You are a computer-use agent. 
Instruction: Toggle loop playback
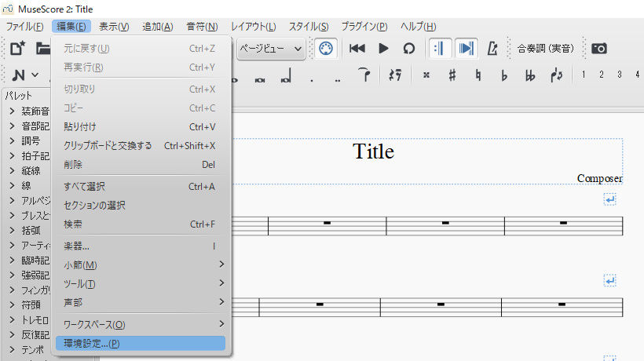408,49
